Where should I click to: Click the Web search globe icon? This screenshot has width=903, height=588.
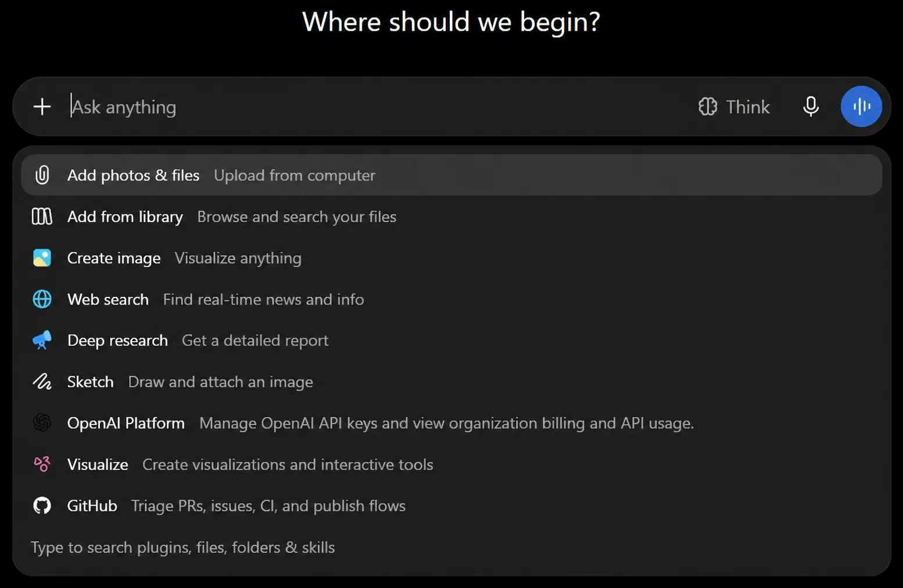point(42,299)
